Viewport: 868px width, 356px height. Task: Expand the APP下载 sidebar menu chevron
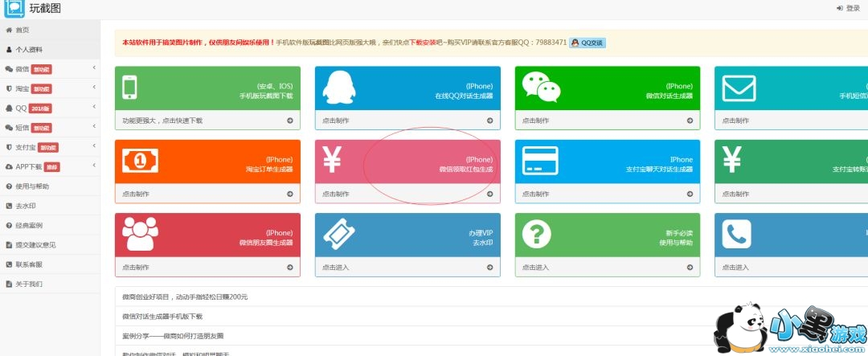point(94,165)
